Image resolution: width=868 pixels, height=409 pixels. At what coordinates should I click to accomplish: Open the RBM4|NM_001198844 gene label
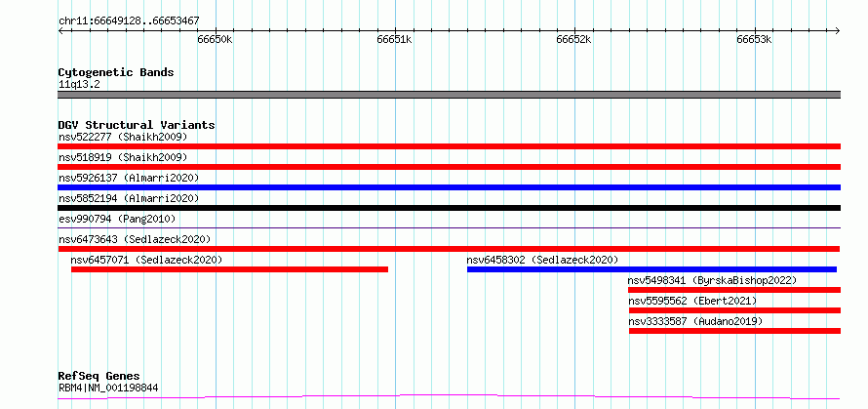point(108,388)
